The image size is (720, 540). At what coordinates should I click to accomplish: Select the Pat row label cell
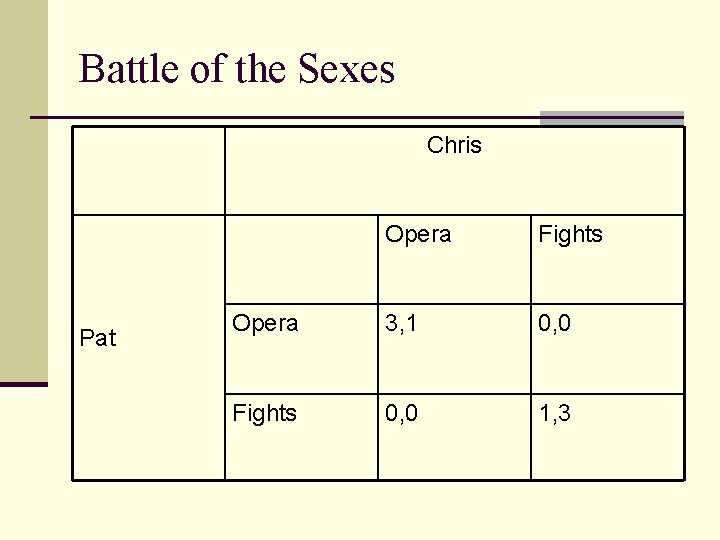(98, 338)
